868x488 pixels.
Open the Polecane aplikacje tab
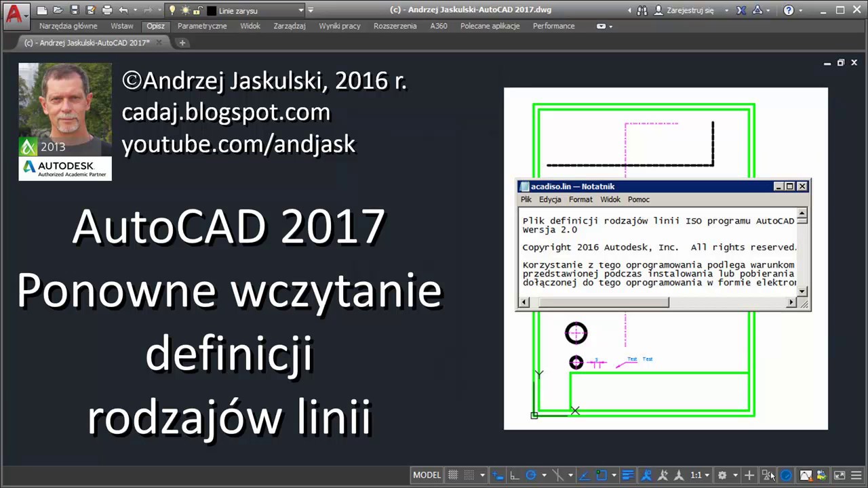click(x=490, y=26)
